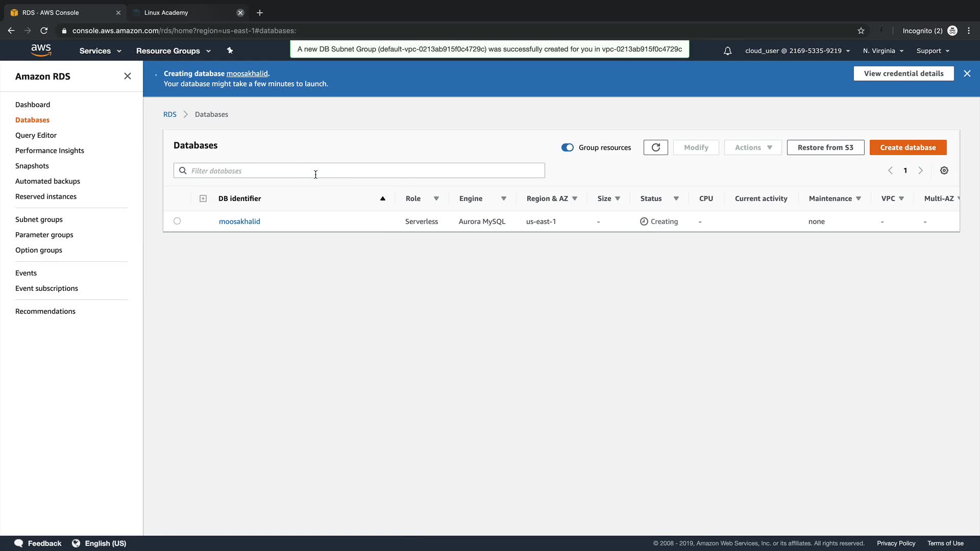Go to AWS console home logo
The height and width of the screenshot is (551, 980).
[x=41, y=50]
